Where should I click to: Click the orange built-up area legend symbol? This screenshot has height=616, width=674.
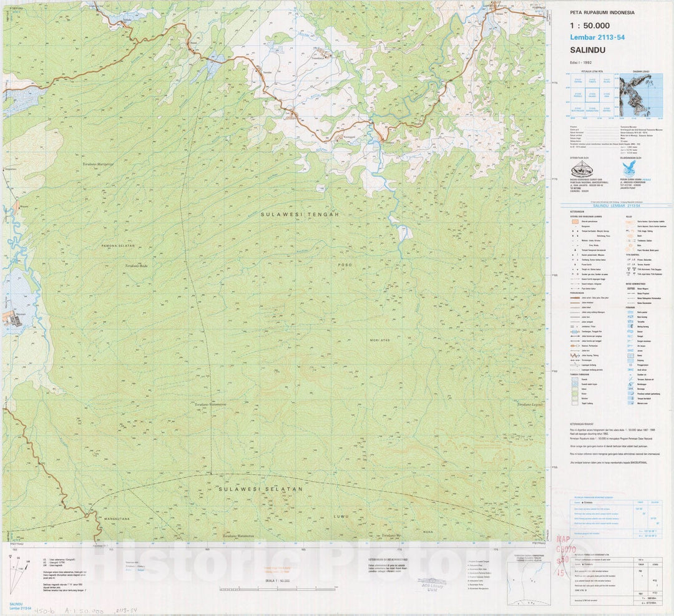pos(574,223)
